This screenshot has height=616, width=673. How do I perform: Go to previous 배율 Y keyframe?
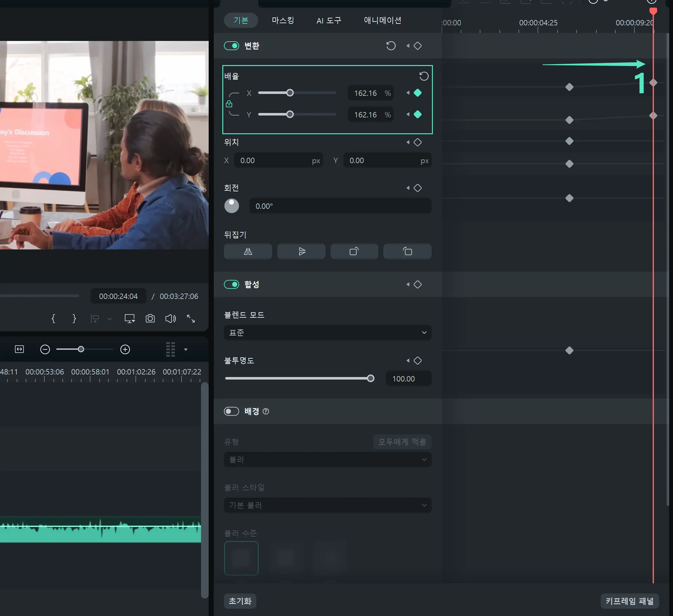pos(407,114)
